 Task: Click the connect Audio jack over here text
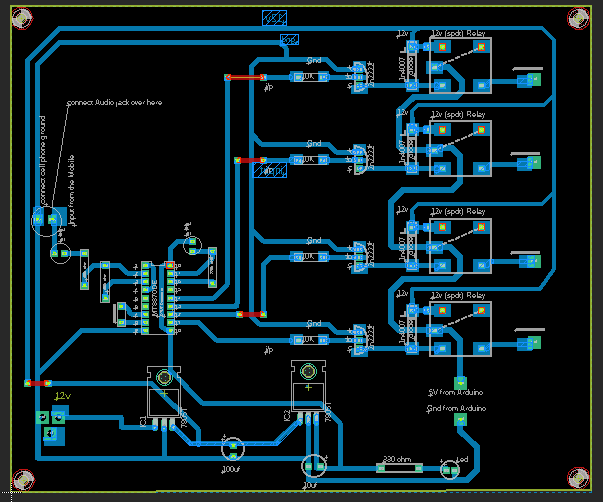coord(114,102)
